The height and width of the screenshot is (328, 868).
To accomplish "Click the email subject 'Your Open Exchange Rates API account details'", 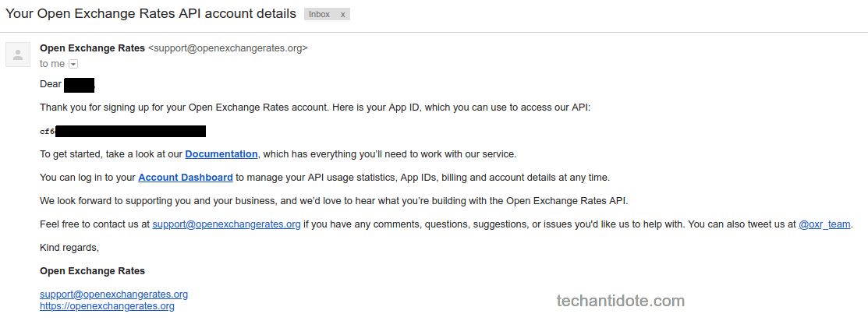I will click(151, 14).
